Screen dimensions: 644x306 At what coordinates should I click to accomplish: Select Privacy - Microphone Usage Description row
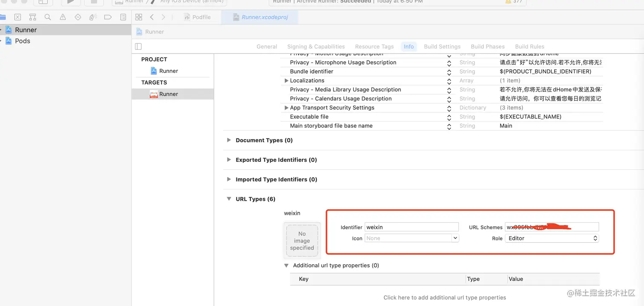pyautogui.click(x=442, y=63)
